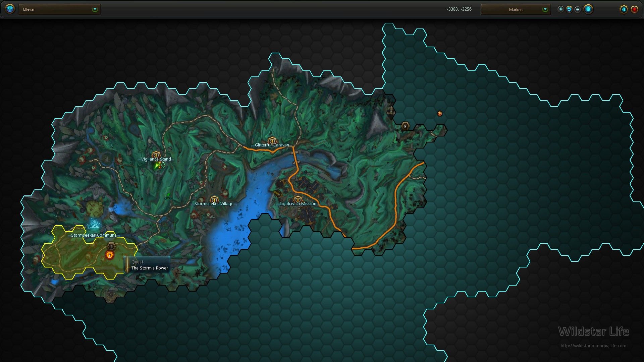644x362 pixels.
Task: Click the orange flame marker beside marker 3
Action: [x=440, y=114]
